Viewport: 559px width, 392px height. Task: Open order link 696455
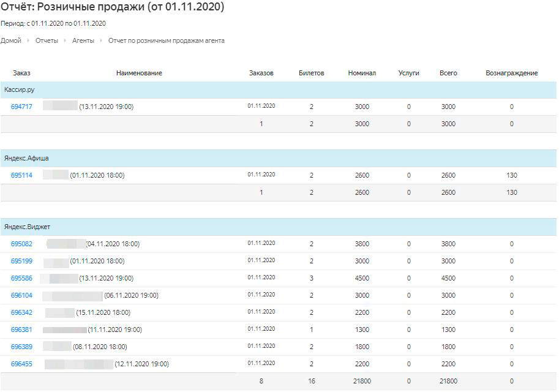21,364
